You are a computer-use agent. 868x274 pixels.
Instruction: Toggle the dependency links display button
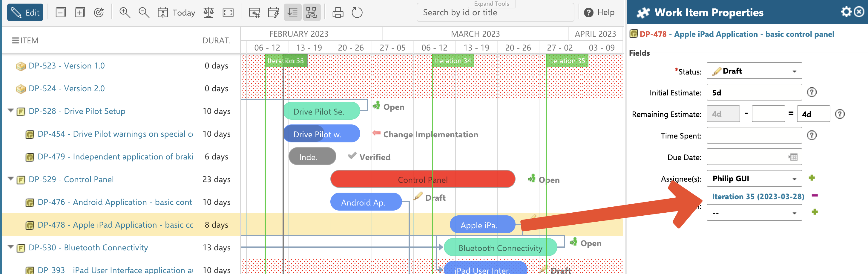311,13
